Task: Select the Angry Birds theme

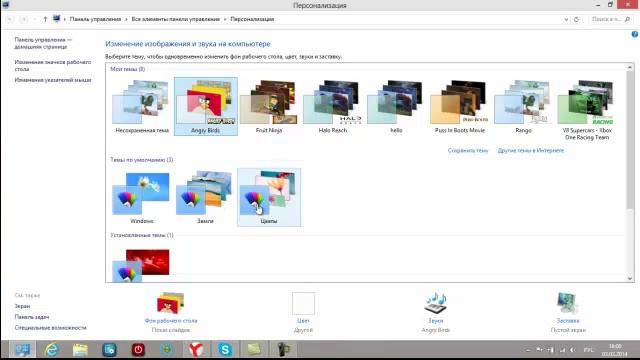Action: click(x=206, y=106)
